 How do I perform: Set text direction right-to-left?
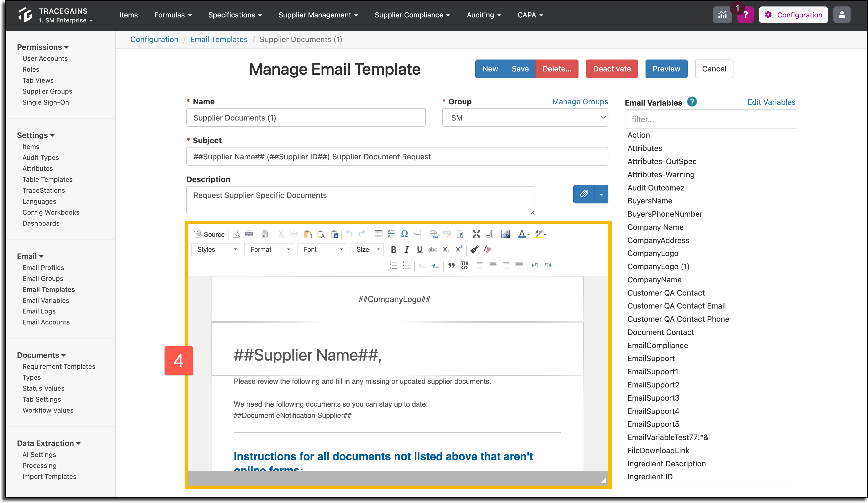pyautogui.click(x=548, y=265)
